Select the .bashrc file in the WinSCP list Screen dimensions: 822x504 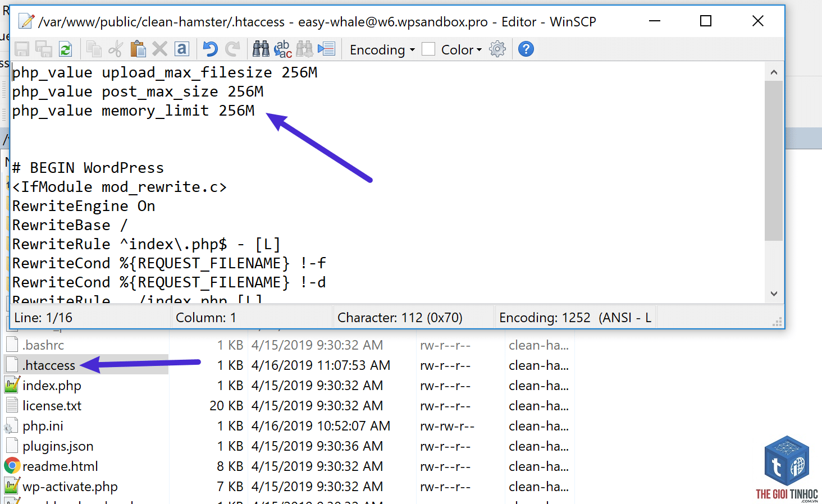[43, 345]
